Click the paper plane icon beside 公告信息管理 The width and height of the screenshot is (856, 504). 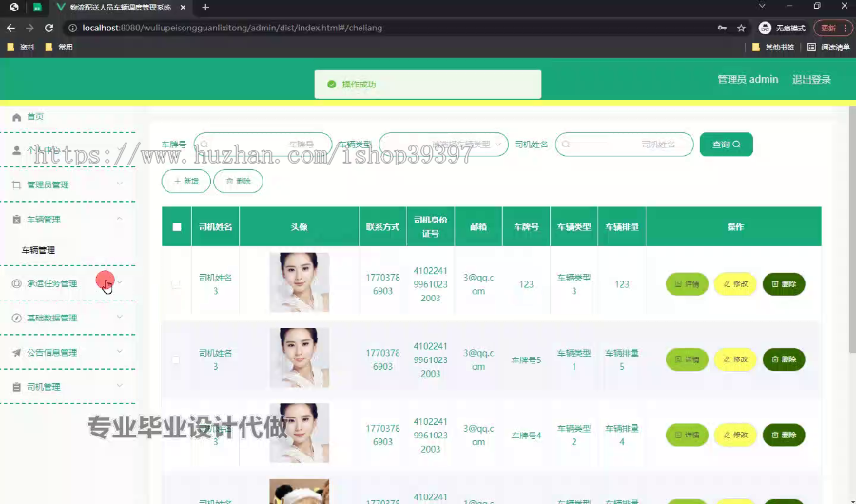[x=17, y=352]
